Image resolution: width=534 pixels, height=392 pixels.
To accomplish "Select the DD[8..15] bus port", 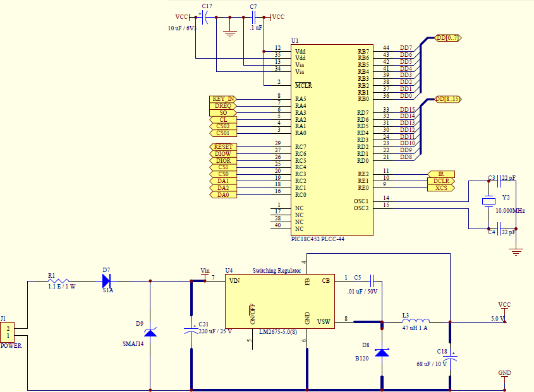I will point(448,99).
